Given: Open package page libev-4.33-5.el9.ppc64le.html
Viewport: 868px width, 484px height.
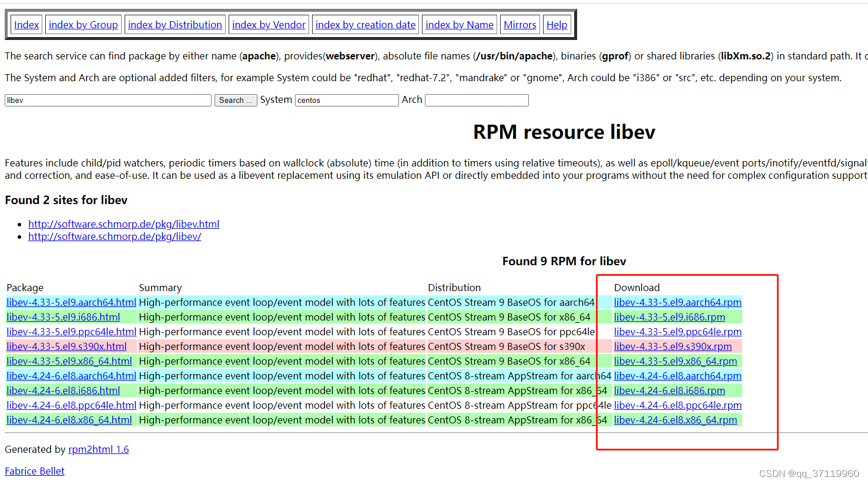Looking at the screenshot, I should click(71, 332).
